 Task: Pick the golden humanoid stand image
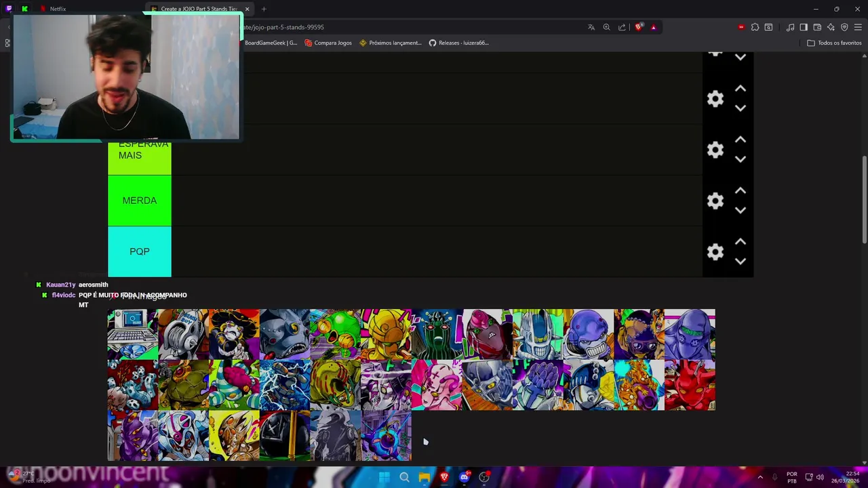point(386,334)
